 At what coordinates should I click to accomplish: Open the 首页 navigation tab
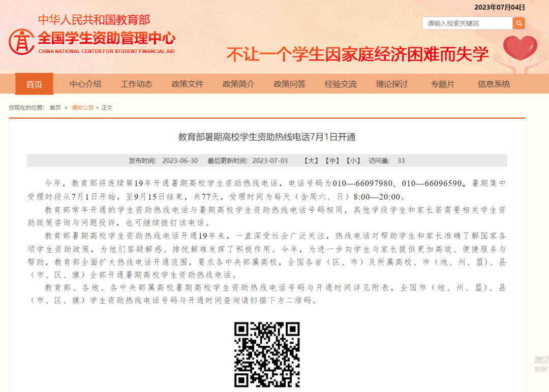pyautogui.click(x=34, y=84)
